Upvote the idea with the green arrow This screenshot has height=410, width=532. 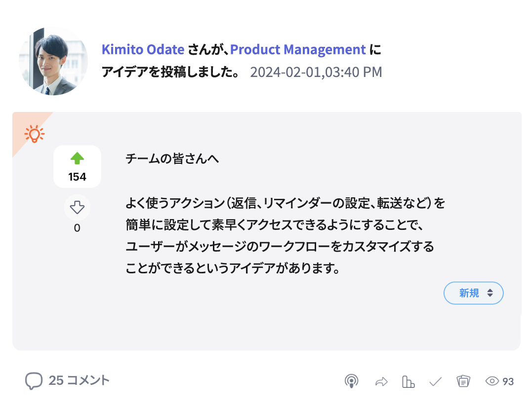tap(77, 158)
